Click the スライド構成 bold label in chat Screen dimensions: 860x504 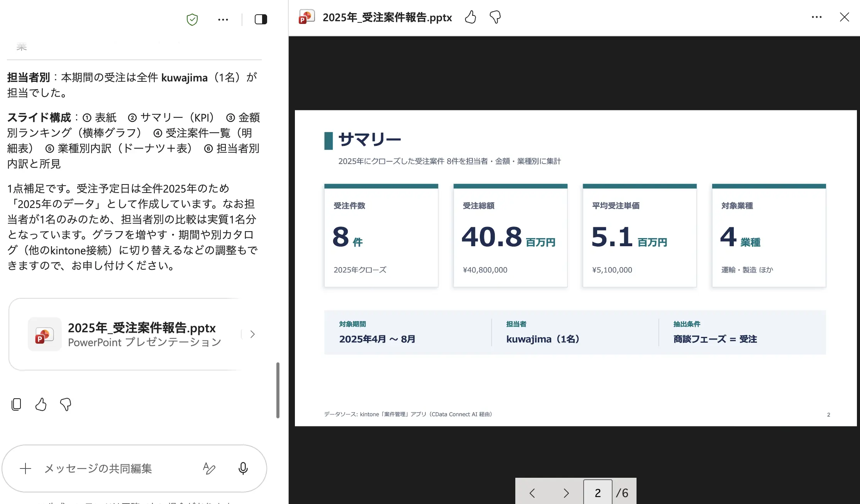[39, 117]
